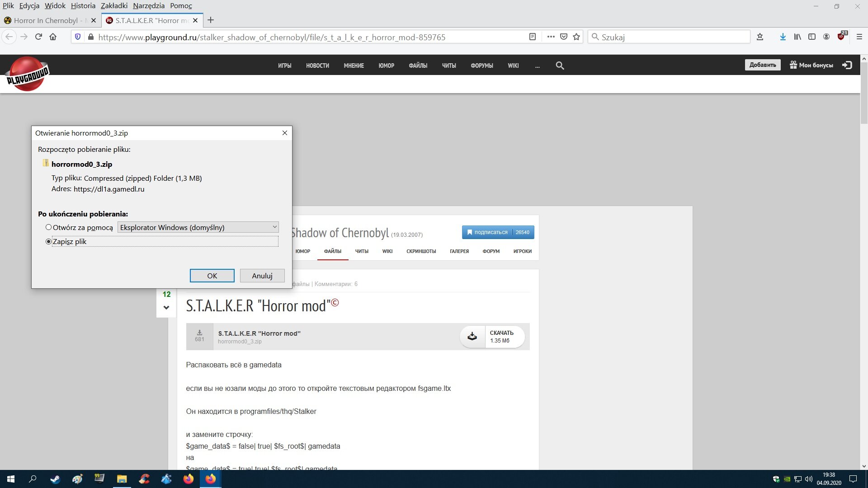Select the 'Otwórz za pomocą' radio option
This screenshot has width=868, height=488.
(x=49, y=227)
